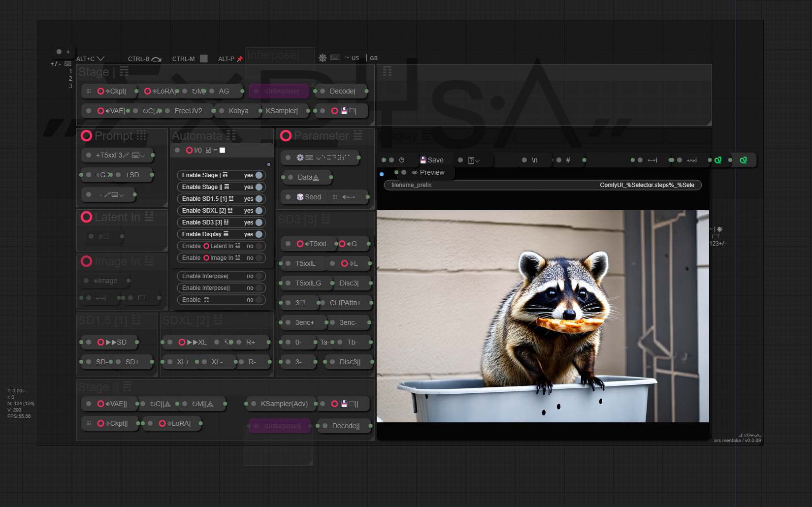Open the +T5xxl 3 dropdown arrow
812x507 pixels.
click(x=143, y=155)
